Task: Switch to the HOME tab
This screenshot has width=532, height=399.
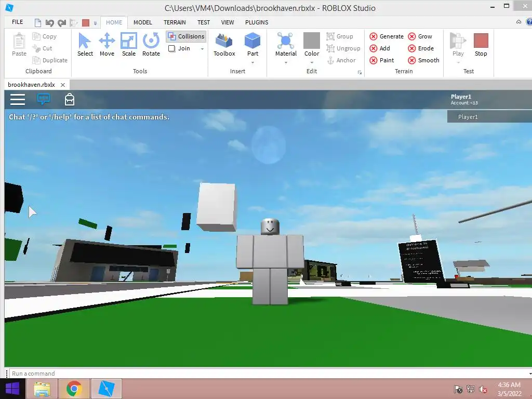Action: click(x=114, y=22)
